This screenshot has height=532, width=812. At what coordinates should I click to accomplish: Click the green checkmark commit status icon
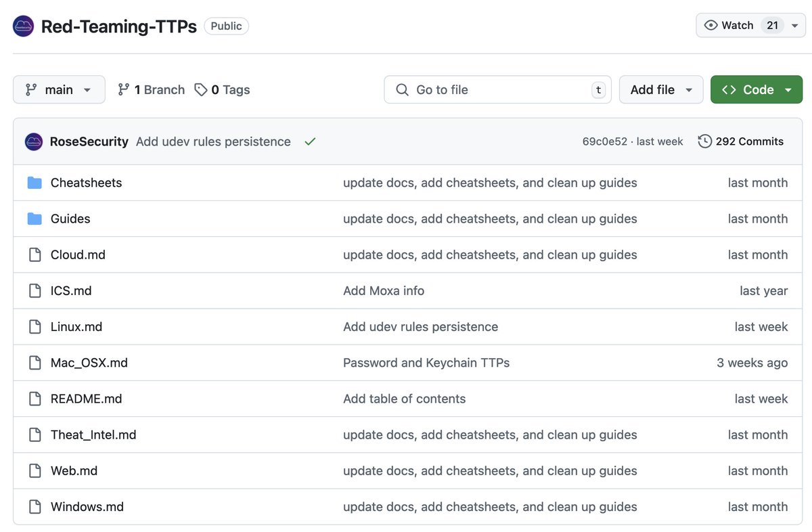310,141
